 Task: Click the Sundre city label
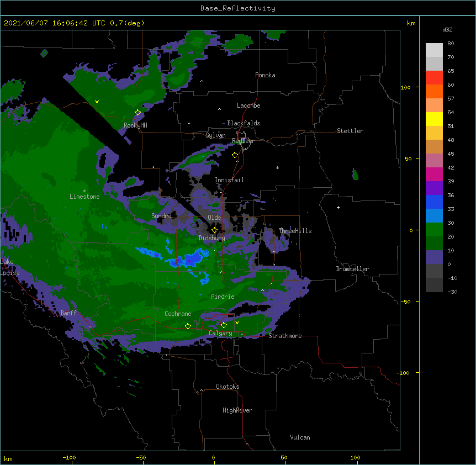pyautogui.click(x=161, y=216)
